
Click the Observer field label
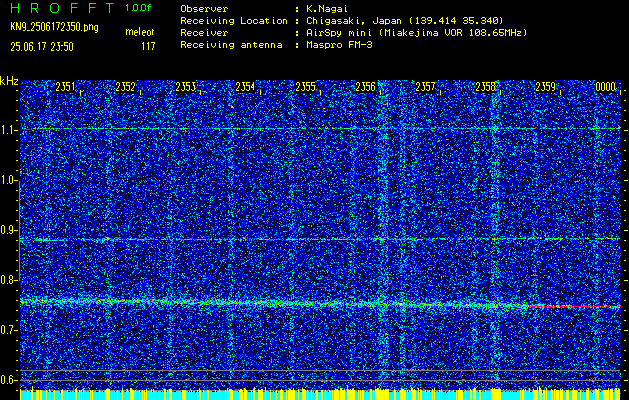204,9
